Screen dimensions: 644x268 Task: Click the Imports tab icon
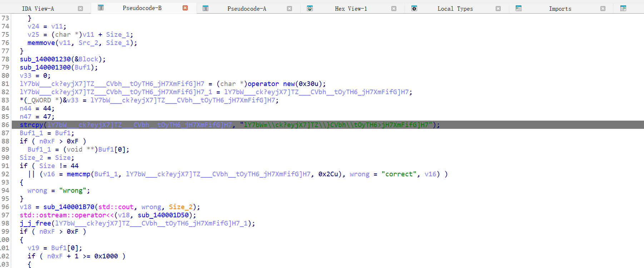tap(519, 8)
